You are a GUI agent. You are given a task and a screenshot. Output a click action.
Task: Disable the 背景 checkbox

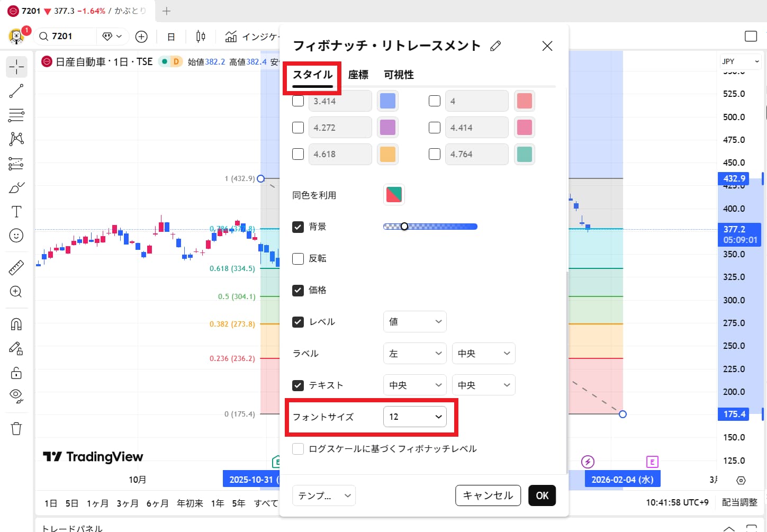pyautogui.click(x=298, y=227)
